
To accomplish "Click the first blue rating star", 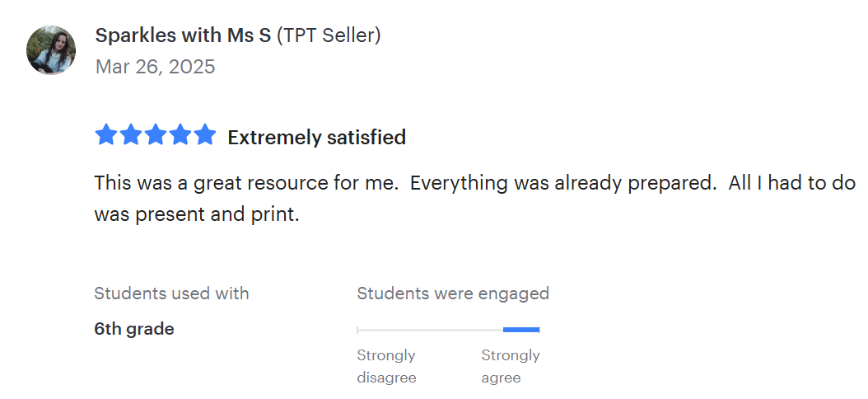I will [106, 135].
